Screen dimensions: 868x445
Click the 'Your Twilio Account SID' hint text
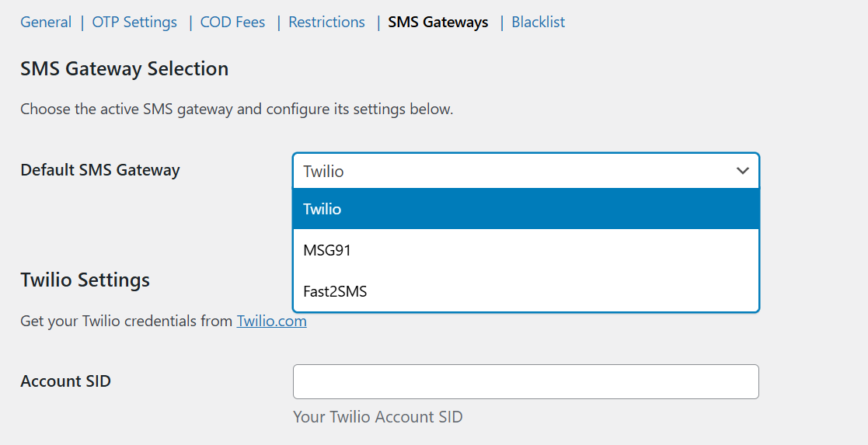pos(378,417)
